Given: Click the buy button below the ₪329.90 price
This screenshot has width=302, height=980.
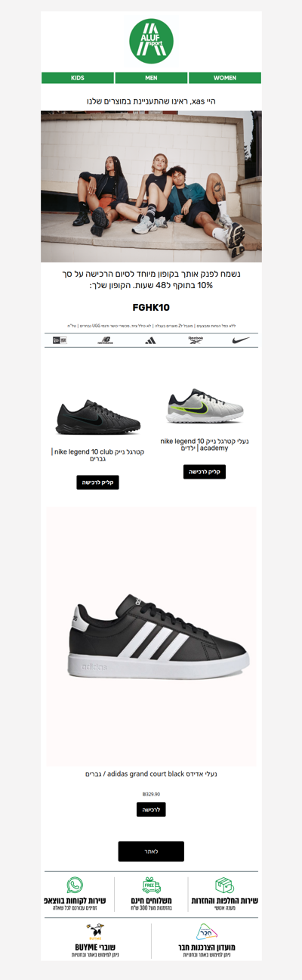Looking at the screenshot, I should [x=151, y=809].
